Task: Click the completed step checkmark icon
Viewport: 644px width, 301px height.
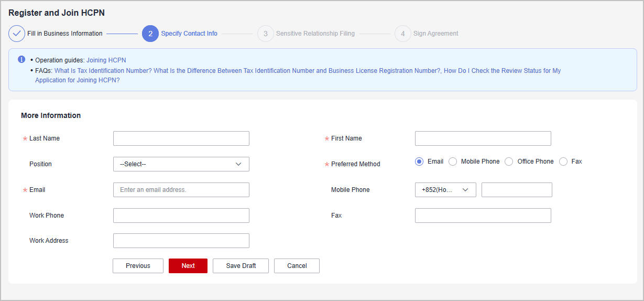Action: 17,34
